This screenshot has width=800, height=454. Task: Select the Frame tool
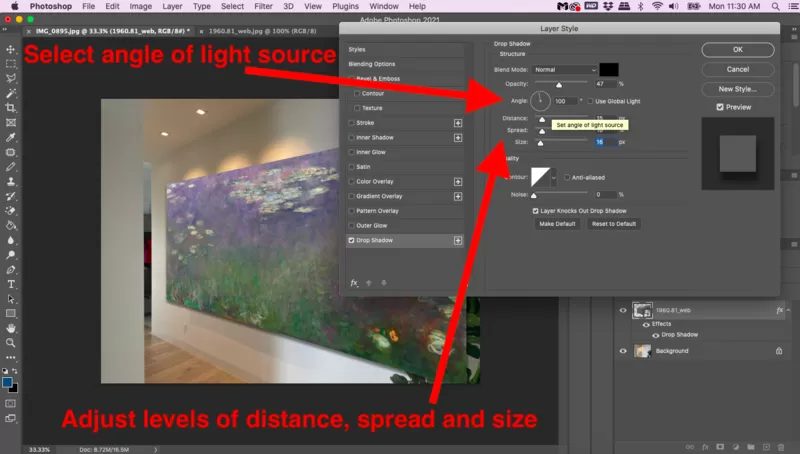(11, 123)
